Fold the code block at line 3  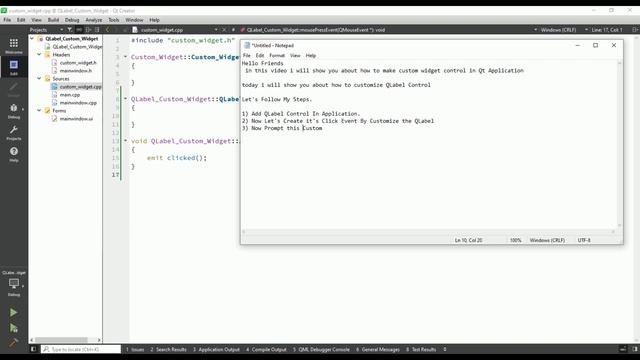(126, 57)
